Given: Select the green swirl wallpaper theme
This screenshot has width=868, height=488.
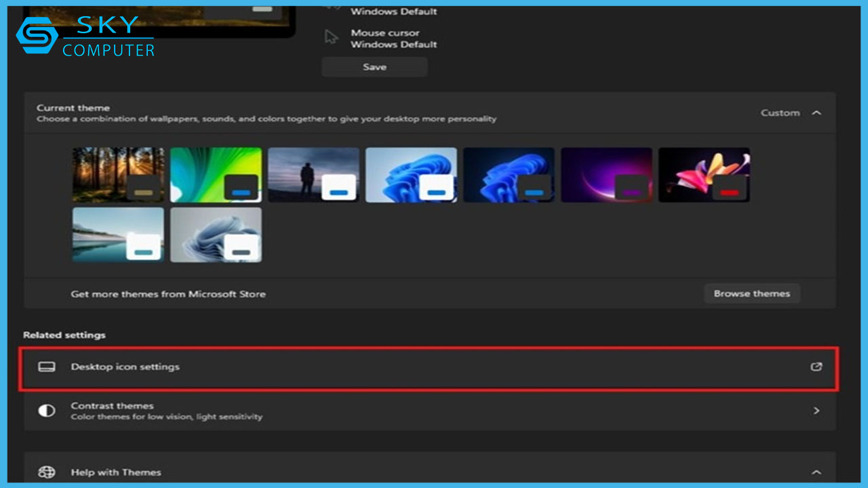Looking at the screenshot, I should click(216, 175).
